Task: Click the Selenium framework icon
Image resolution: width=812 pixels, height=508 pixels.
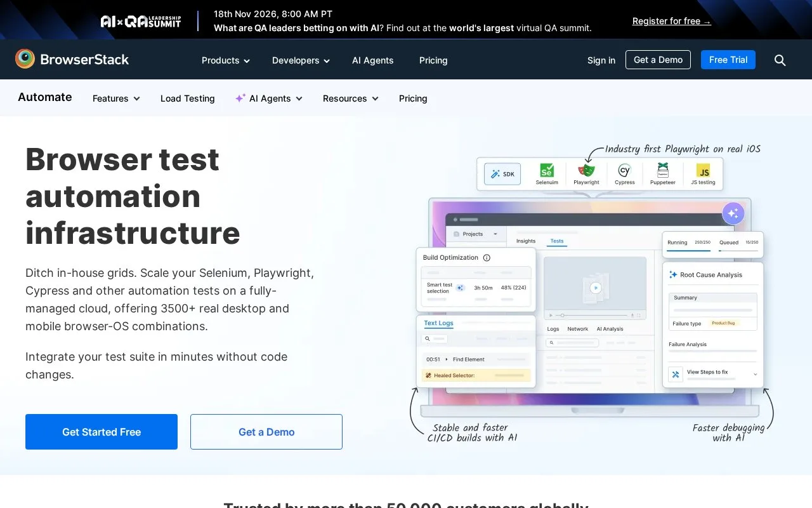Action: tap(547, 170)
